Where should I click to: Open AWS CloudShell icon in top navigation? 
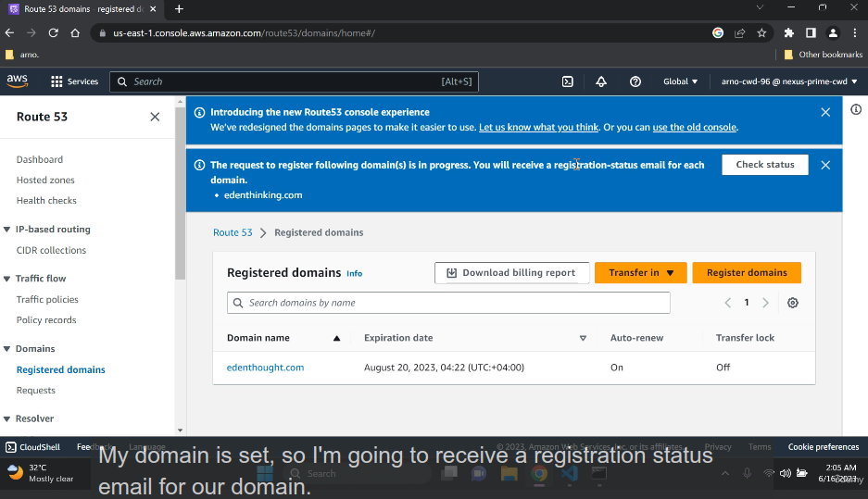pos(568,81)
